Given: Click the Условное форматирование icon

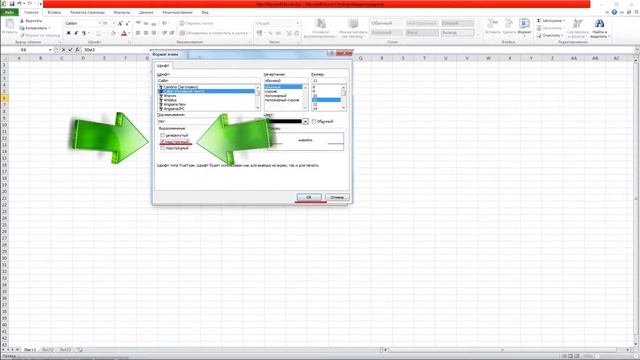Looking at the screenshot, I should click(321, 23).
